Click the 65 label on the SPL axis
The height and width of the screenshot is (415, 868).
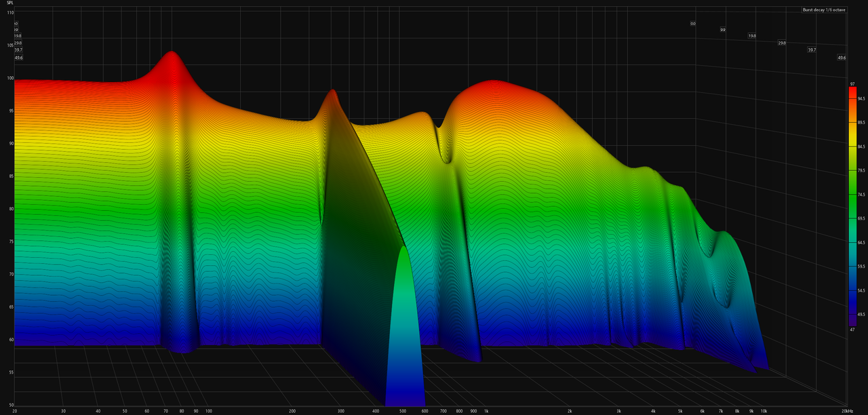[11, 307]
